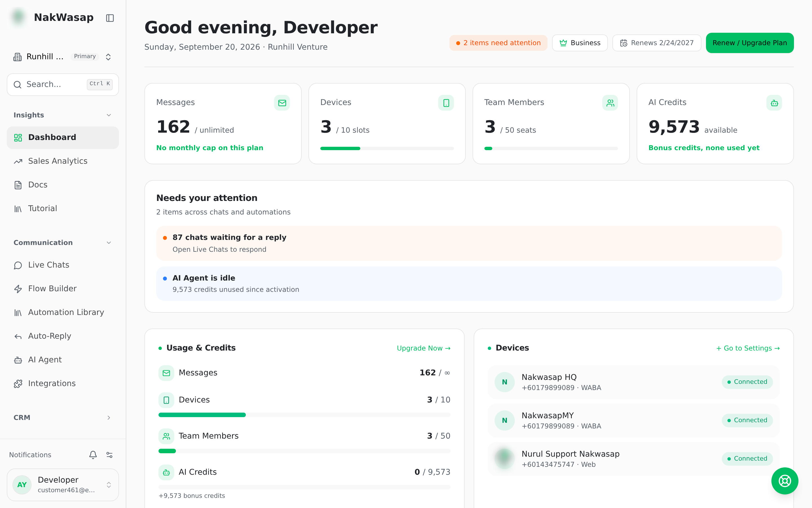Screen dimensions: 812x508
Task: Click the Team Members usage row icon
Action: click(x=166, y=436)
